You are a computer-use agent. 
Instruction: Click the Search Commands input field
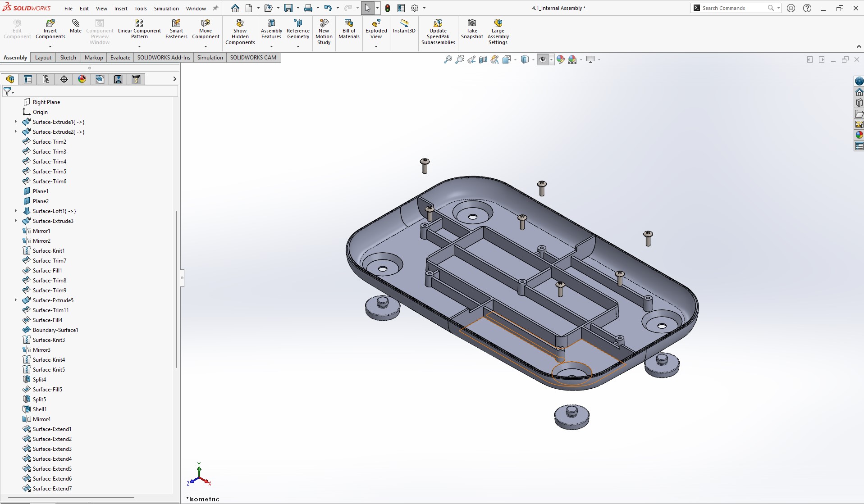[x=733, y=8]
